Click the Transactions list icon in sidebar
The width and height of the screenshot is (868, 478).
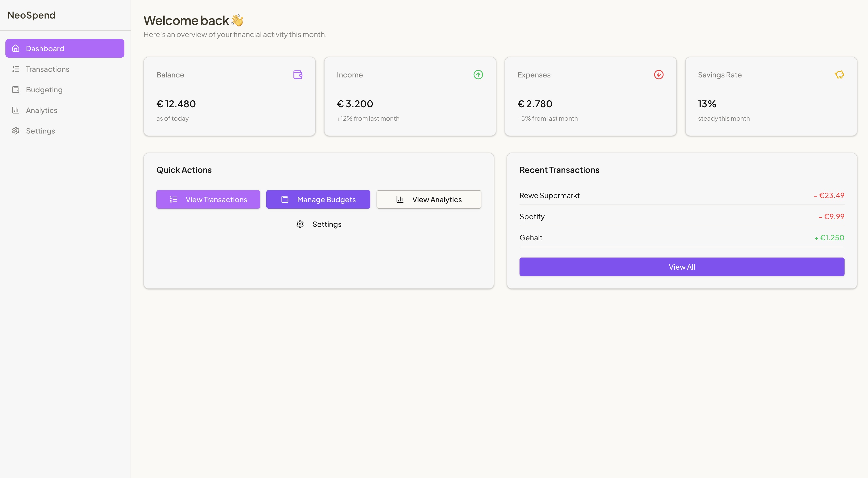point(16,69)
